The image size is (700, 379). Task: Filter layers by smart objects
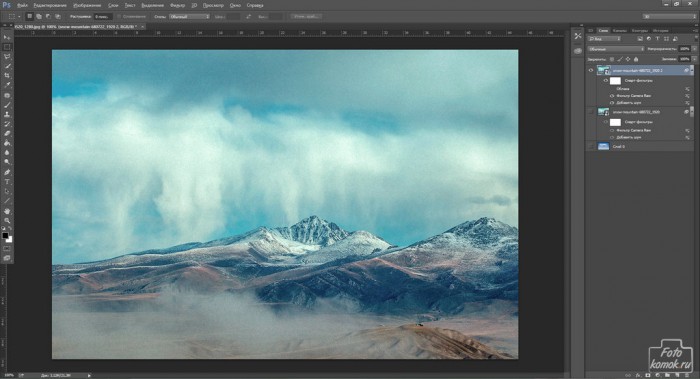click(675, 39)
